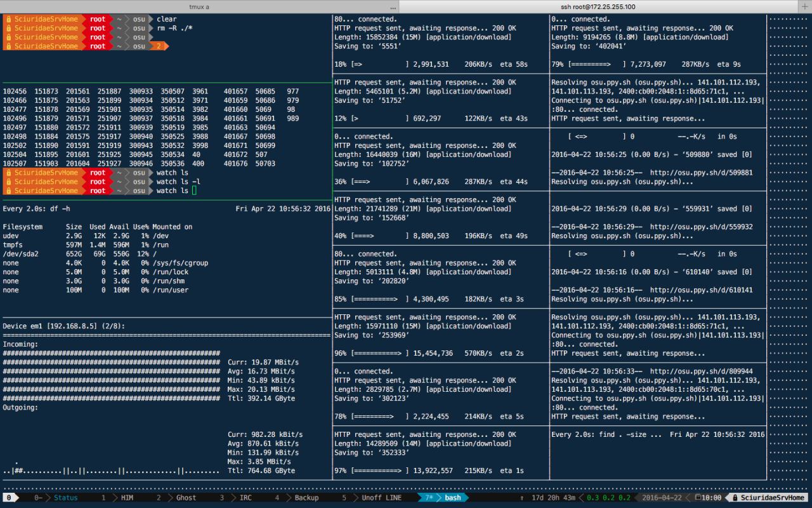
Task: Click the URL http://osu.ppy.sh/d/610141
Action: click(701, 290)
